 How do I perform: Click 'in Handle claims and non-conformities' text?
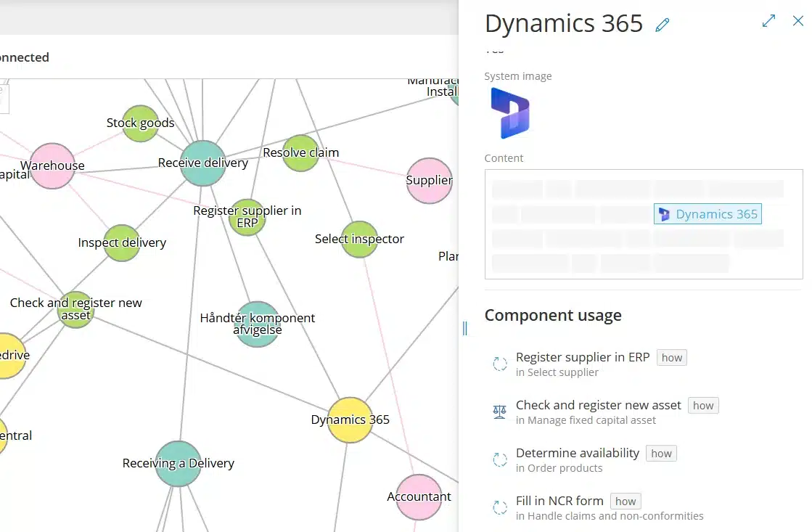(610, 516)
